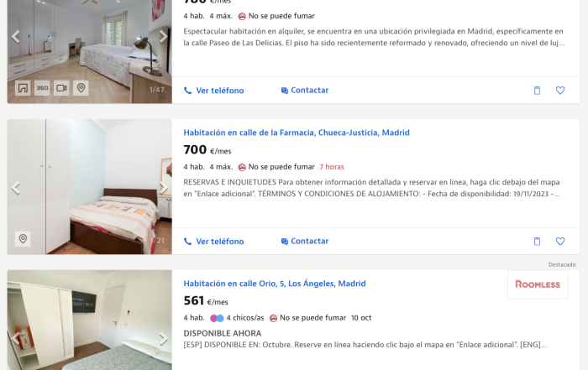Open Habitación en calle de la Farmacia listing
This screenshot has height=370, width=588.
297,133
